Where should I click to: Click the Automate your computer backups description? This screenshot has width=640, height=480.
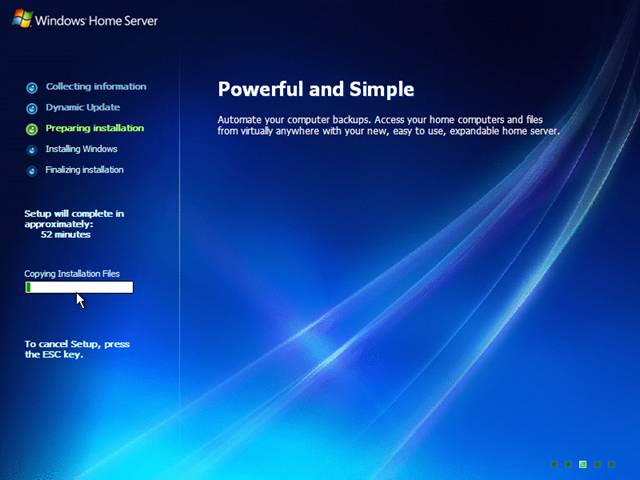(388, 125)
